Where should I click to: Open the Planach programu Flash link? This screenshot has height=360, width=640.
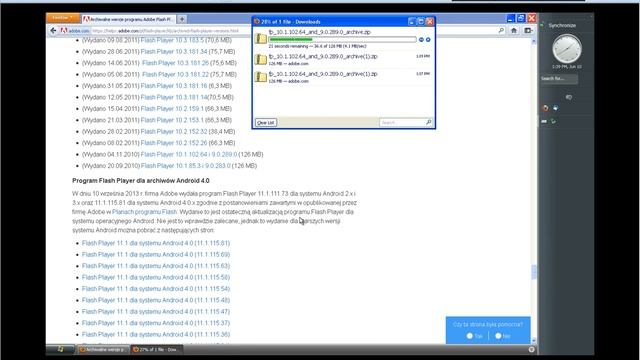coord(144,212)
